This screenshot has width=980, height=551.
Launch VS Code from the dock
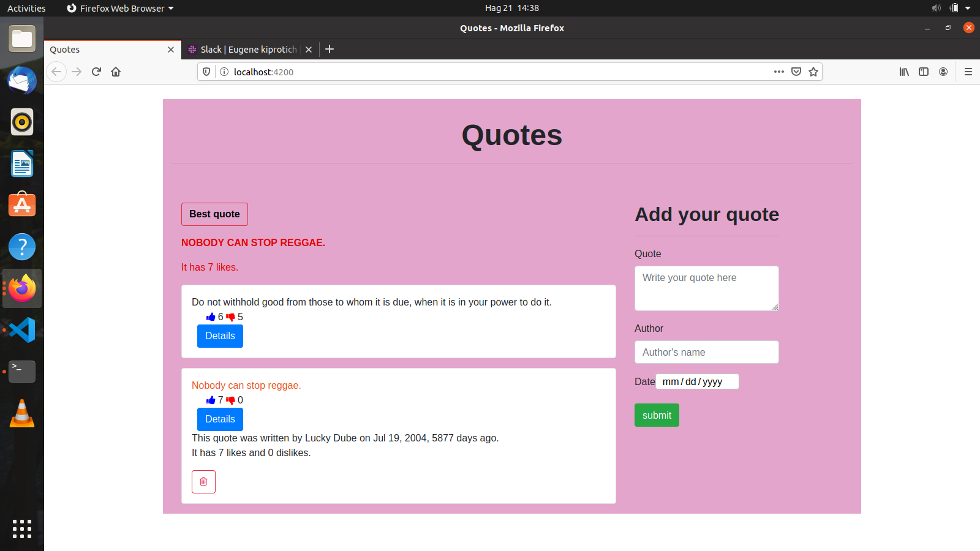(22, 330)
